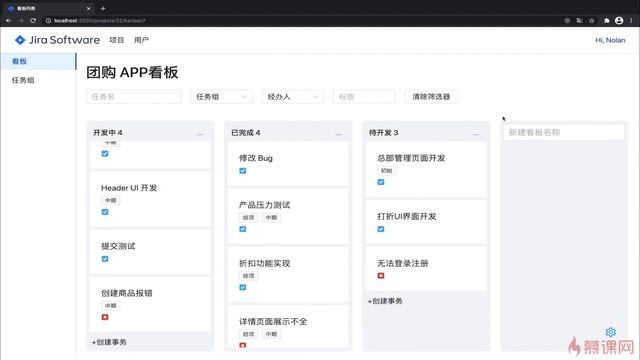Reload the page with refresh icon
The image size is (640, 360).
click(x=33, y=20)
